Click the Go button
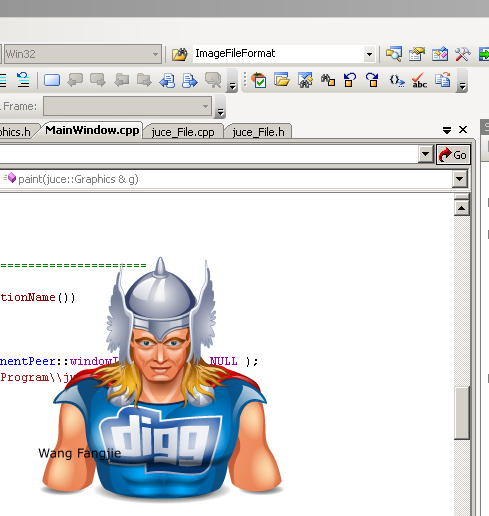This screenshot has width=489, height=516. (x=453, y=155)
